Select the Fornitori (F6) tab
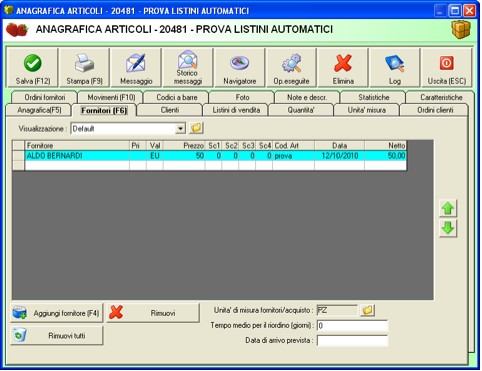Viewport: 482px width, 371px height. point(104,110)
